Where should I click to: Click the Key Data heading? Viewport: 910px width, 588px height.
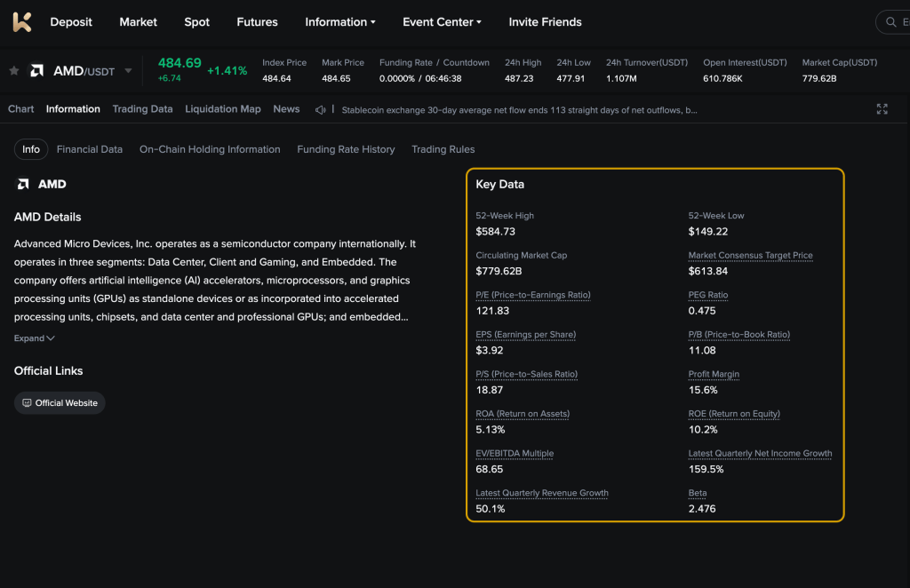499,185
